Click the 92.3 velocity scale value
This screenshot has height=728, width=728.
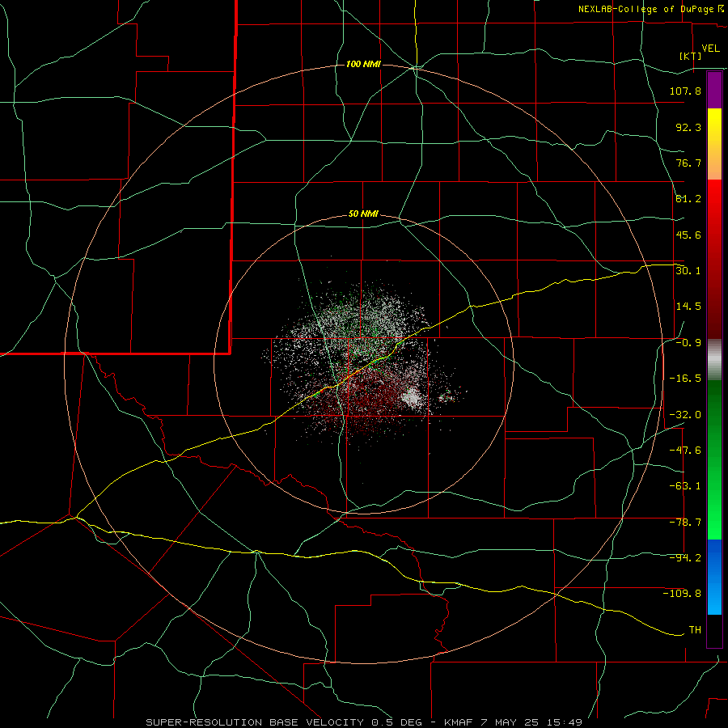pyautogui.click(x=688, y=127)
